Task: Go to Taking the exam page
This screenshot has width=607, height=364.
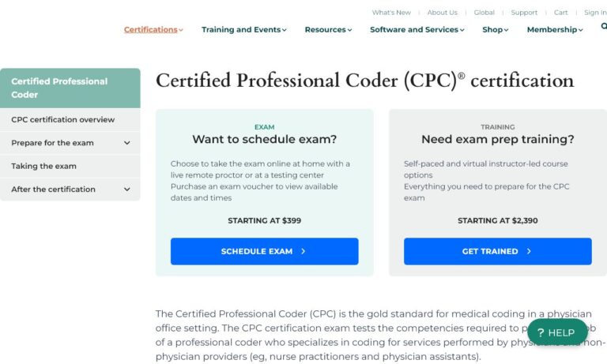Action: pyautogui.click(x=44, y=167)
